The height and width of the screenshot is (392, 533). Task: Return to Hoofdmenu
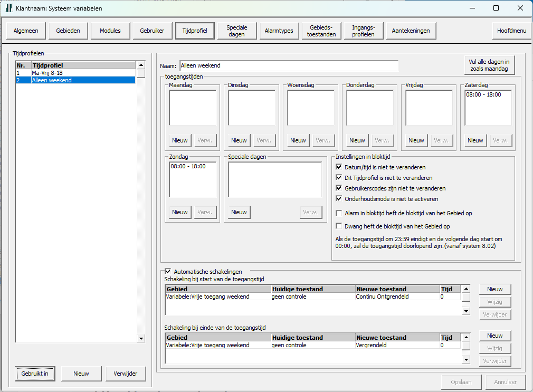pos(511,31)
